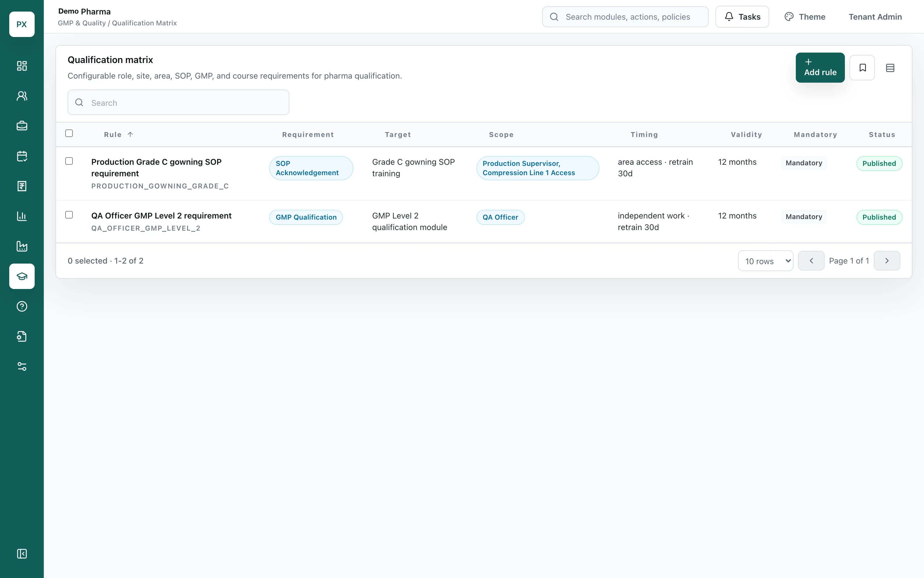Go to the next page chevron
Screen dimensions: 924x578
886,261
